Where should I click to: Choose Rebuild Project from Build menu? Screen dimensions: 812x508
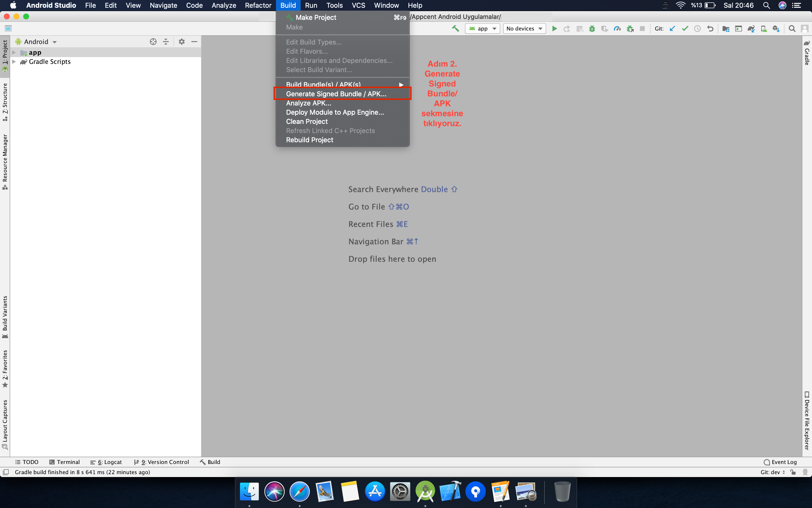pyautogui.click(x=343, y=140)
